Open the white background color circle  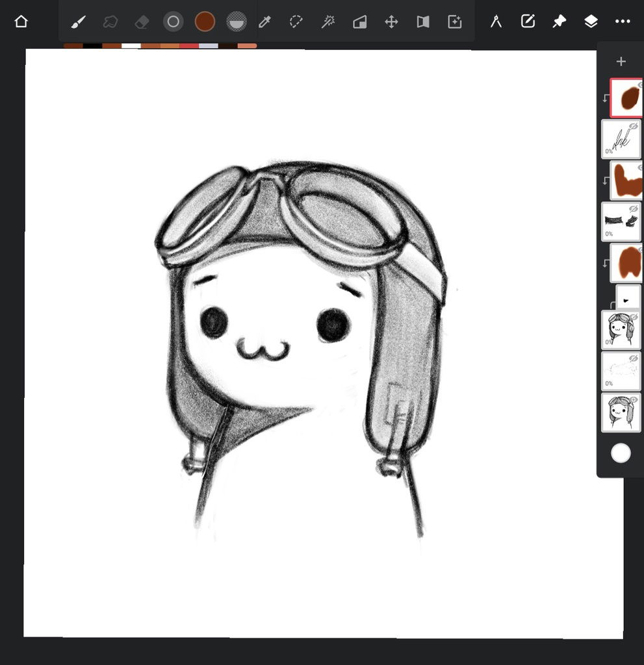[621, 453]
